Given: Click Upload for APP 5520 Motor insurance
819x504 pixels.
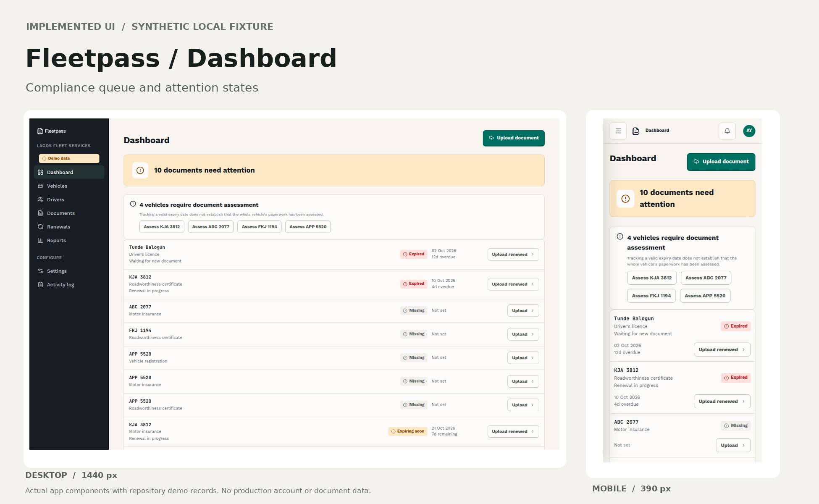Looking at the screenshot, I should click(523, 381).
